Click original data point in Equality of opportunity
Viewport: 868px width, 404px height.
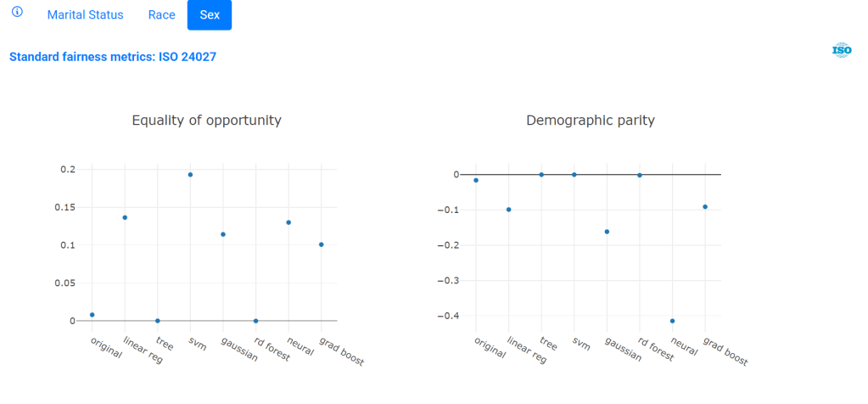92,315
